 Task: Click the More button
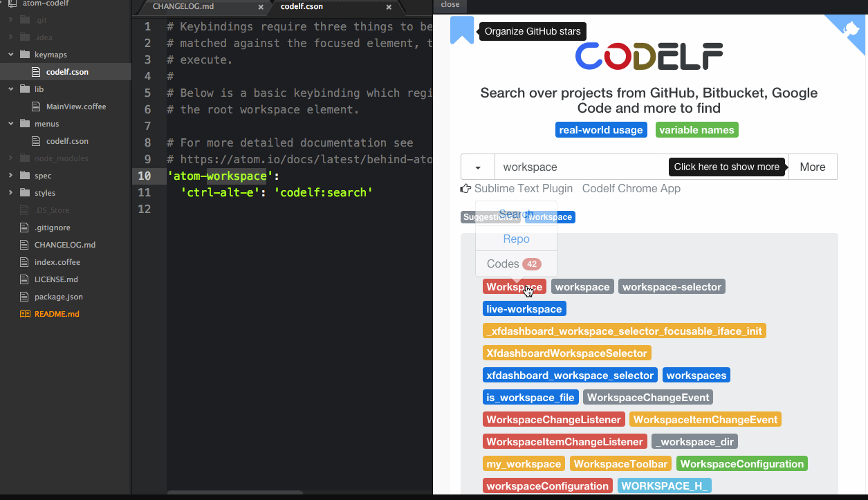point(813,167)
